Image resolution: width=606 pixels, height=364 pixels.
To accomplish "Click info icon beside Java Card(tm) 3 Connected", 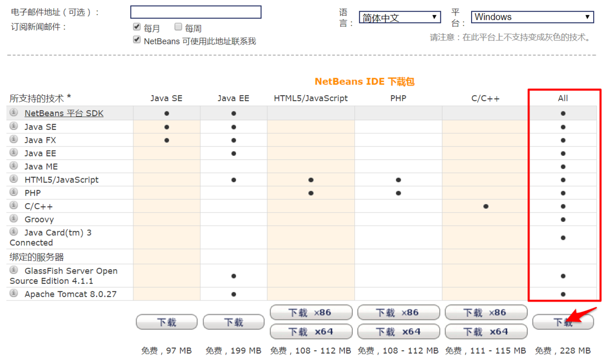I will pos(14,232).
